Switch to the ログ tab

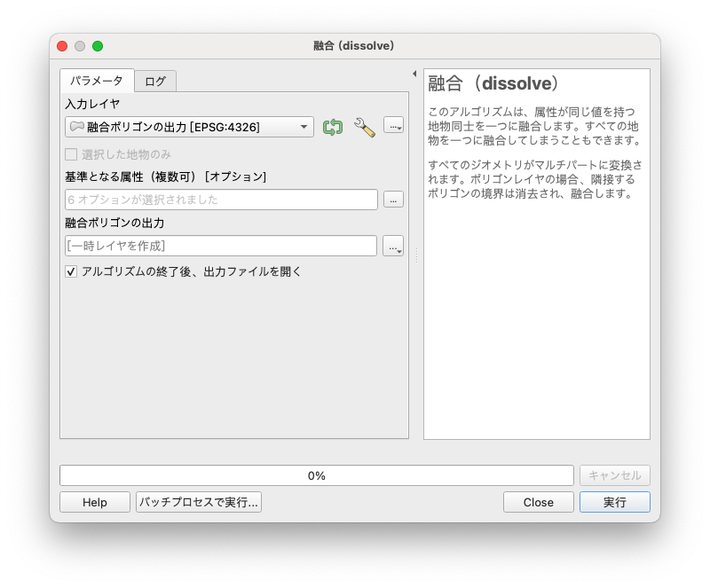point(154,81)
